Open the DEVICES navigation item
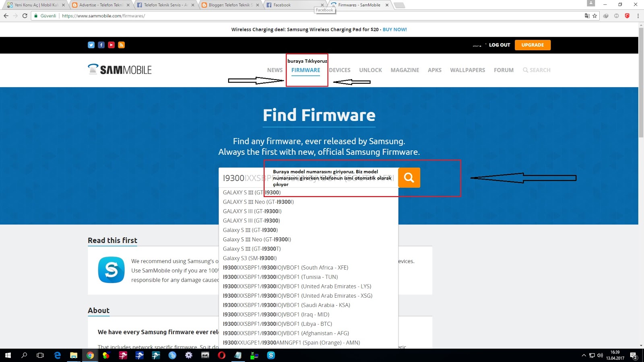The width and height of the screenshot is (644, 362). point(340,70)
